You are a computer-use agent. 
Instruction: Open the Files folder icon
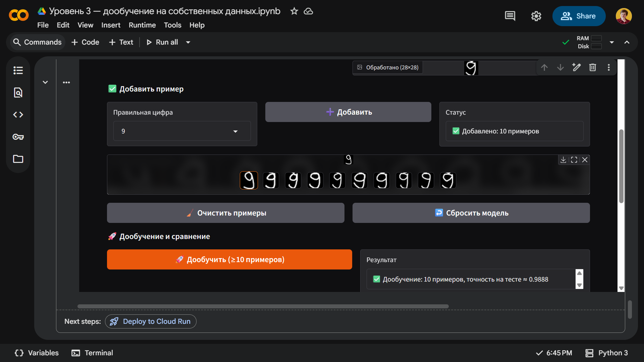18,159
